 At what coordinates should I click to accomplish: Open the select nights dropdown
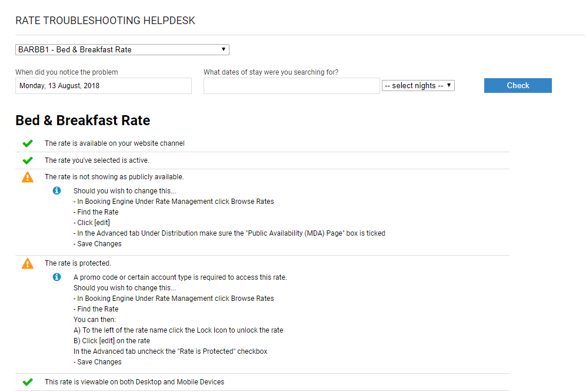pos(418,85)
